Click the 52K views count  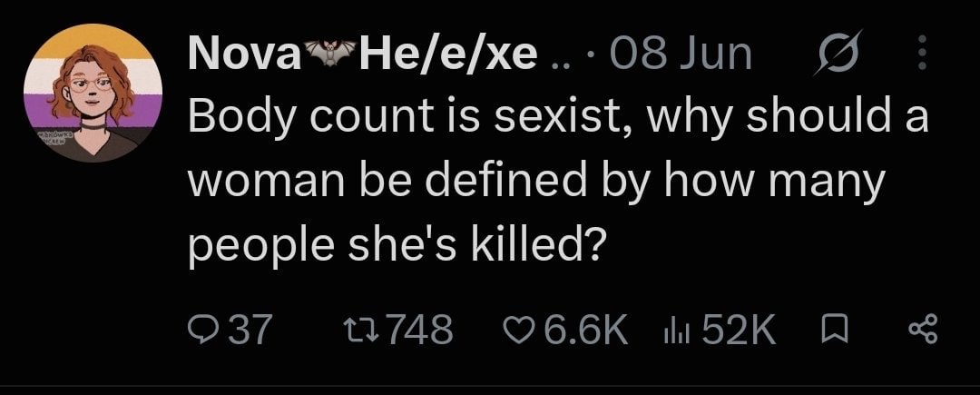(739, 330)
